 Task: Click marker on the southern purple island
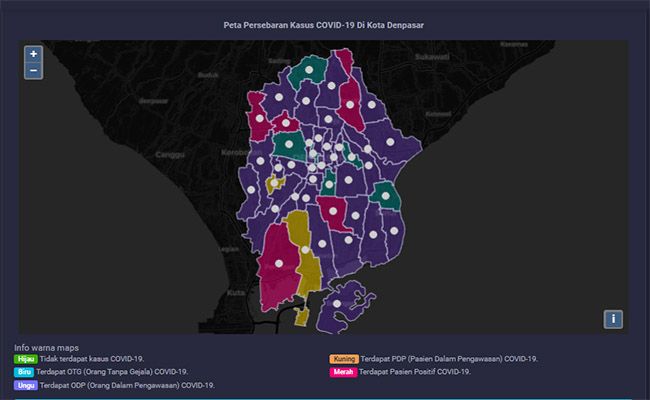point(338,301)
